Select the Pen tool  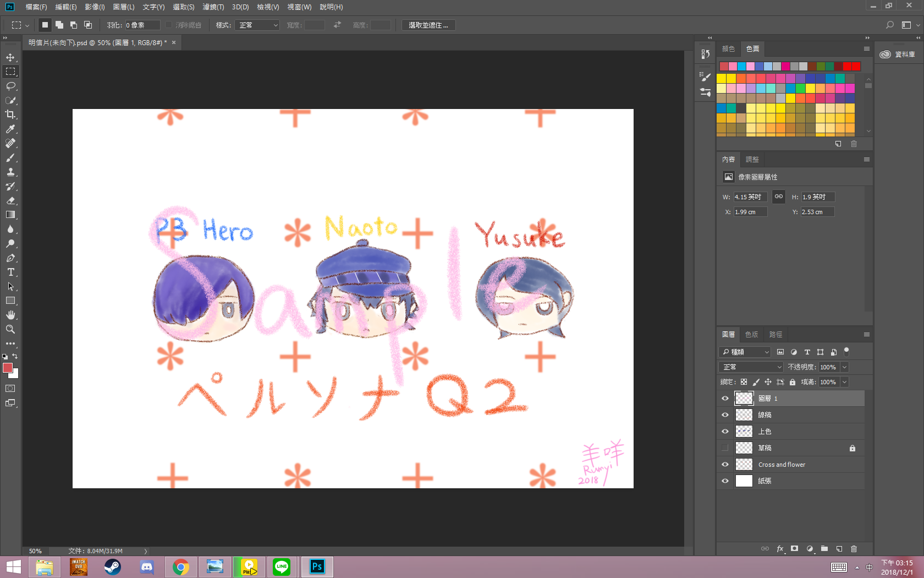coord(10,258)
